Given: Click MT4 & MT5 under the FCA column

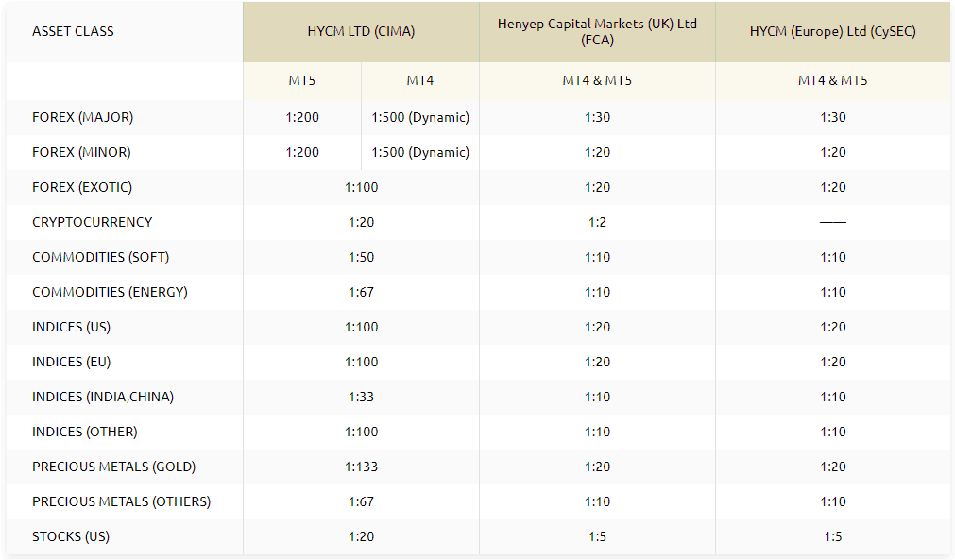Looking at the screenshot, I should click(x=597, y=80).
